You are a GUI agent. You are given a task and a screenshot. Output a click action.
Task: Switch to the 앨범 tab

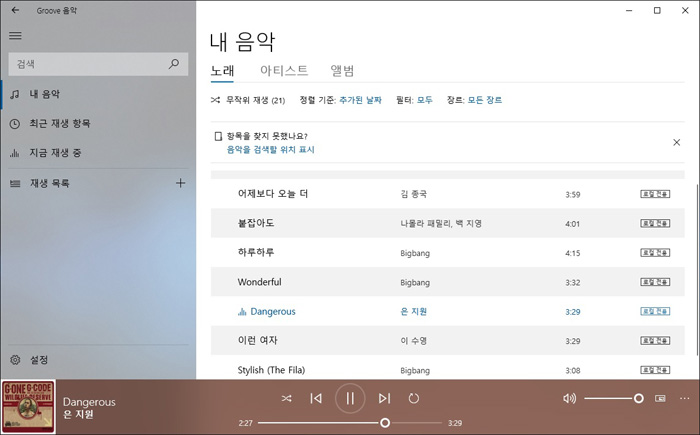342,71
